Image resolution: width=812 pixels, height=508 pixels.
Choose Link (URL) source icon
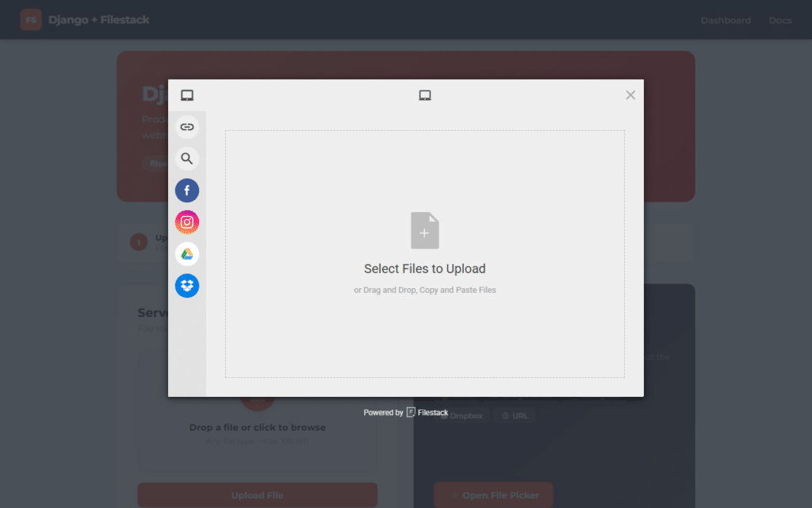187,127
